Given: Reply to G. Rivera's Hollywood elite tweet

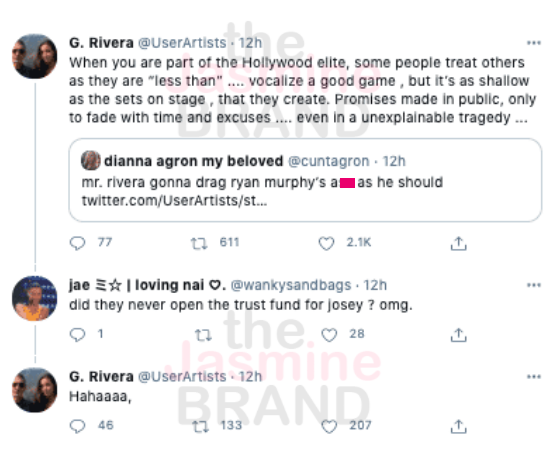Looking at the screenshot, I should 77,243.
